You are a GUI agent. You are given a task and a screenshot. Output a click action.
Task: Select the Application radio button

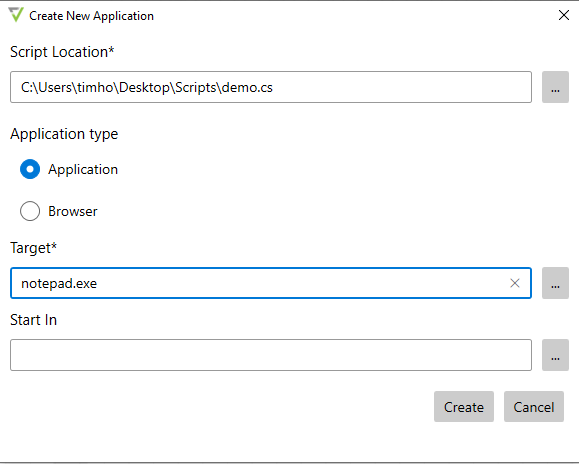coord(30,169)
